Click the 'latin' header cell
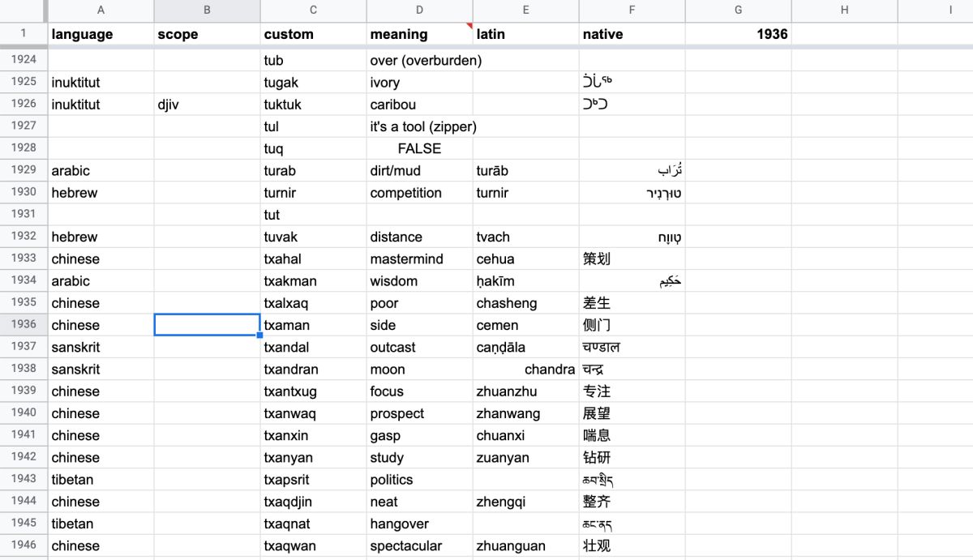 point(526,34)
